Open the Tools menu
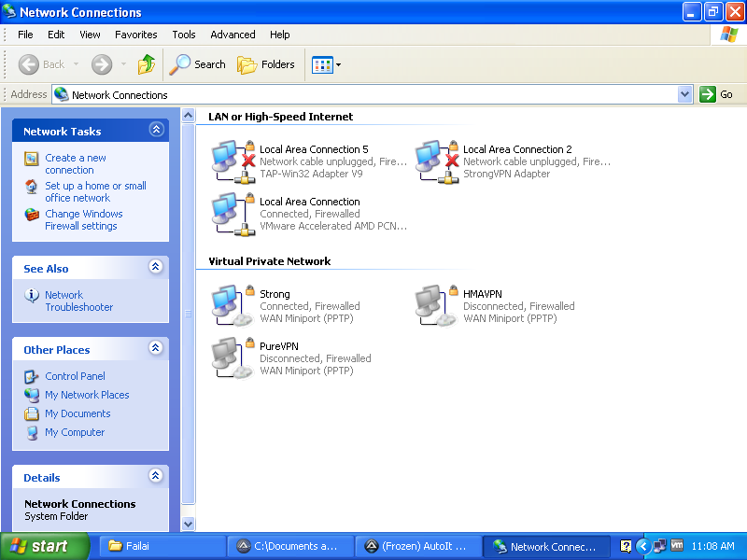The height and width of the screenshot is (560, 747). pyautogui.click(x=184, y=35)
